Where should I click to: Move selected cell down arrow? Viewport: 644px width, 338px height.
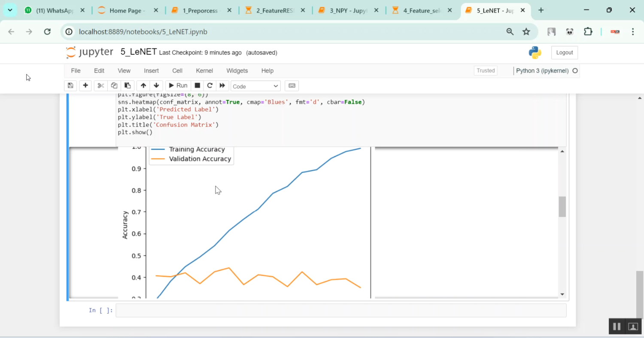(x=156, y=86)
